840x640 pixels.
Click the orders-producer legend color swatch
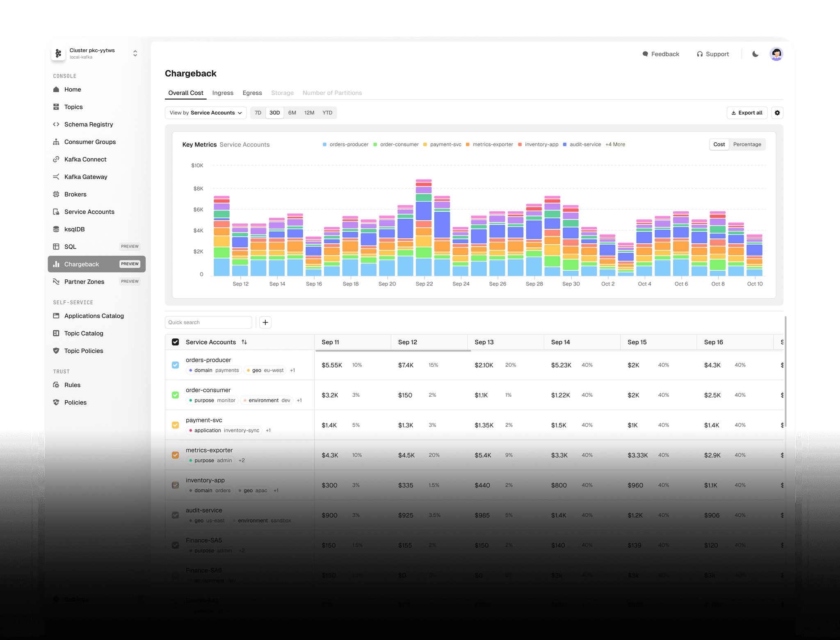click(x=324, y=144)
